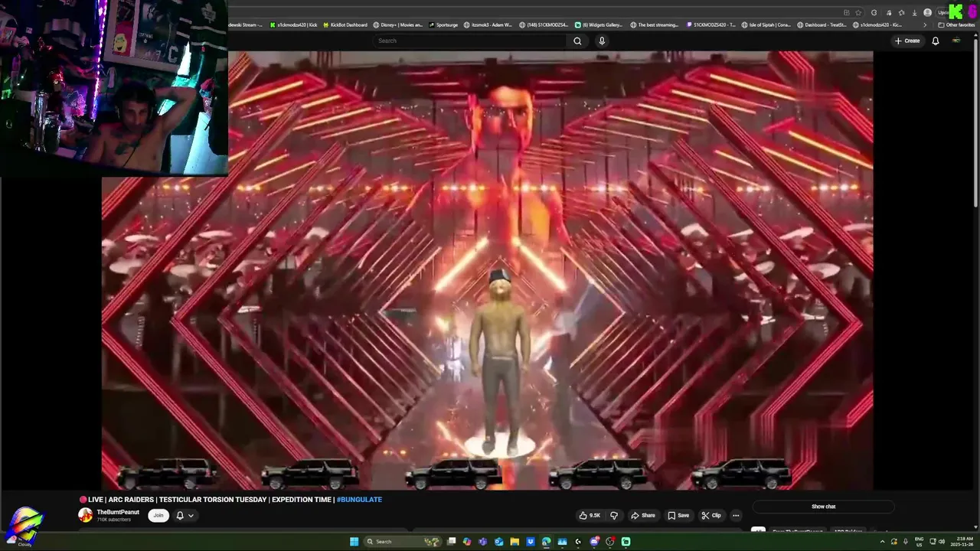
Task: Click the Create button on YouTube
Action: pos(907,41)
